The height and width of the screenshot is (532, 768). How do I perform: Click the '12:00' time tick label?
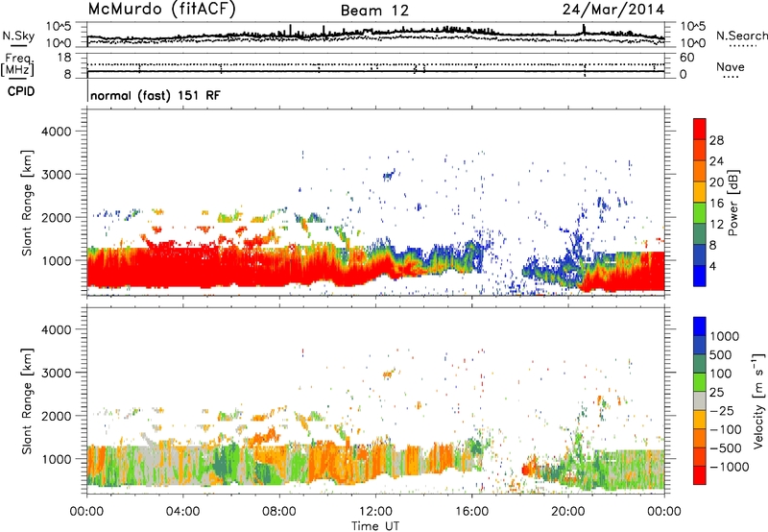point(375,512)
